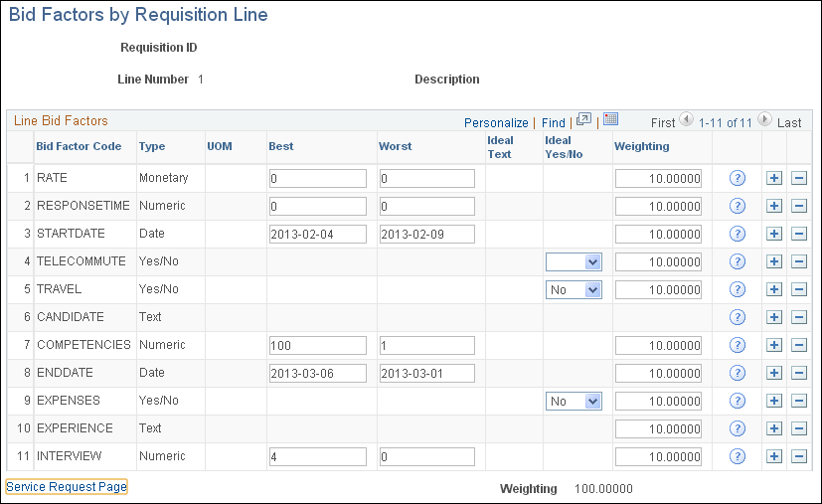Viewport: 822px width, 504px height.
Task: Click the Personalize link
Action: pos(496,122)
